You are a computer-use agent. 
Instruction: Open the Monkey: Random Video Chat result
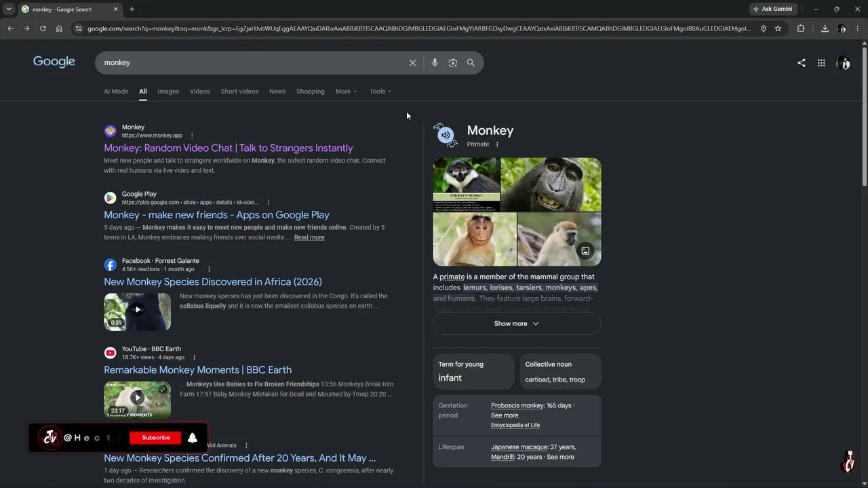pyautogui.click(x=229, y=148)
